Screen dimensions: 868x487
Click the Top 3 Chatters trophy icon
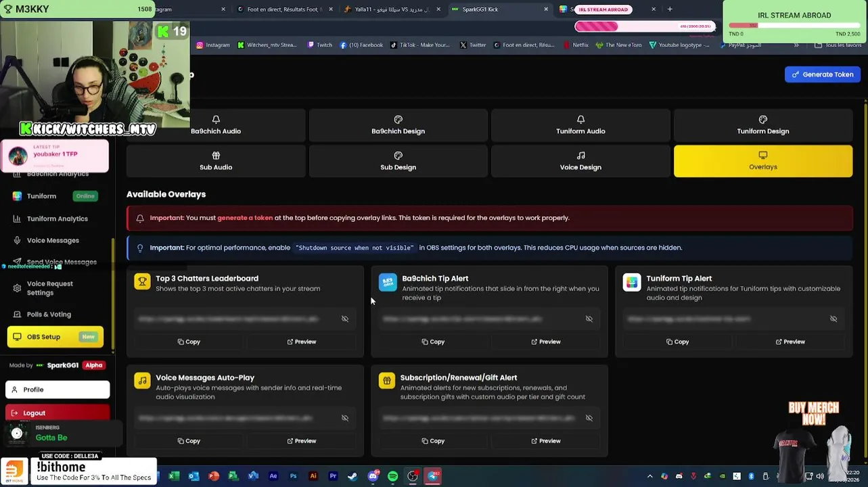tap(142, 281)
